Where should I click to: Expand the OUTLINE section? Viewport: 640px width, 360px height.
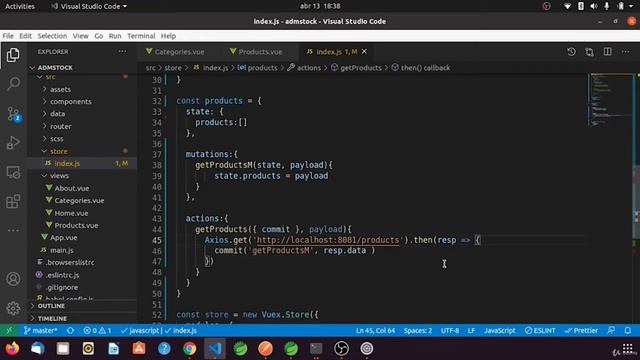51,306
